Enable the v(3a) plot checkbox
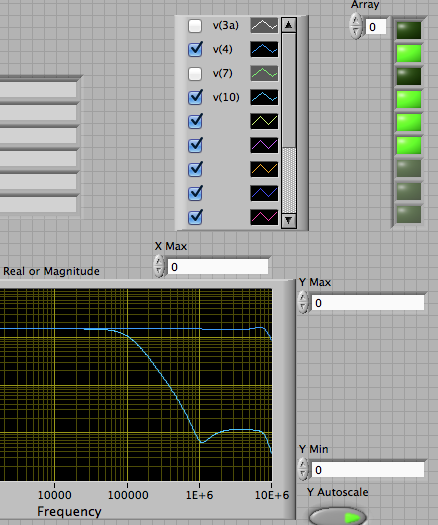The width and height of the screenshot is (438, 525). coord(195,26)
